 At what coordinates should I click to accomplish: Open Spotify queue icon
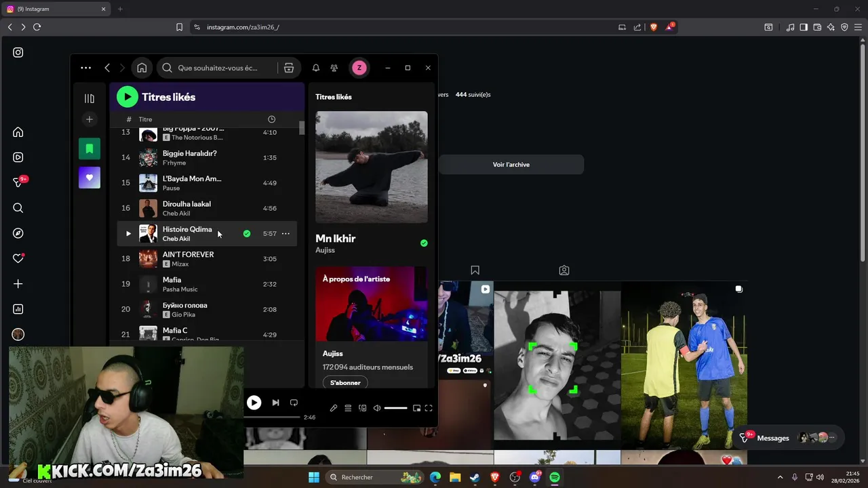point(348,408)
